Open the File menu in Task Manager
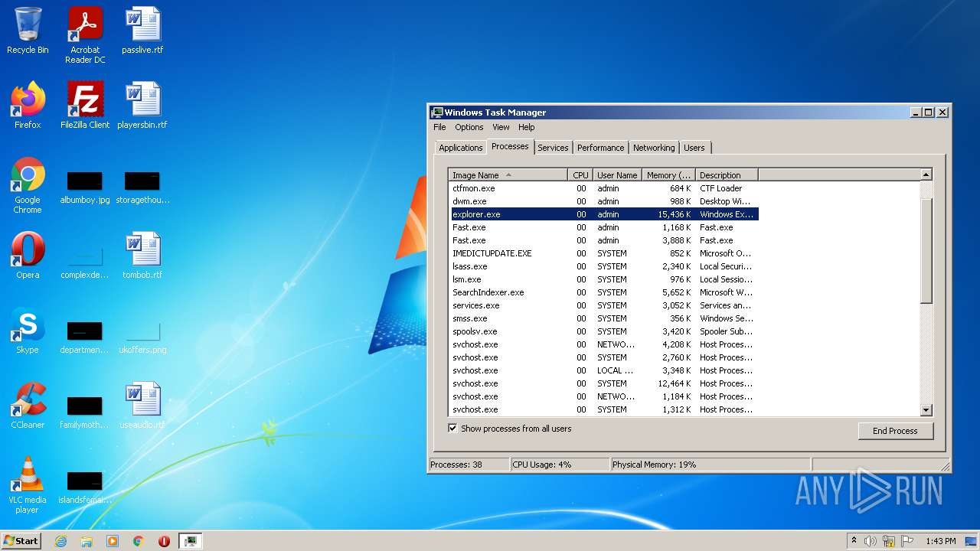Screen dimensions: 980x551 (439, 127)
